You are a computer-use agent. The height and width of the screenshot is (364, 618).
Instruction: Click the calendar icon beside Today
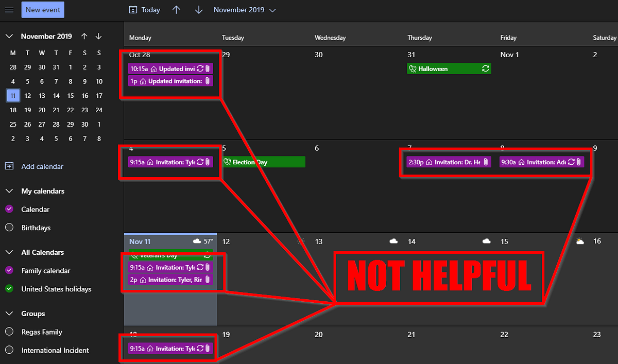133,10
